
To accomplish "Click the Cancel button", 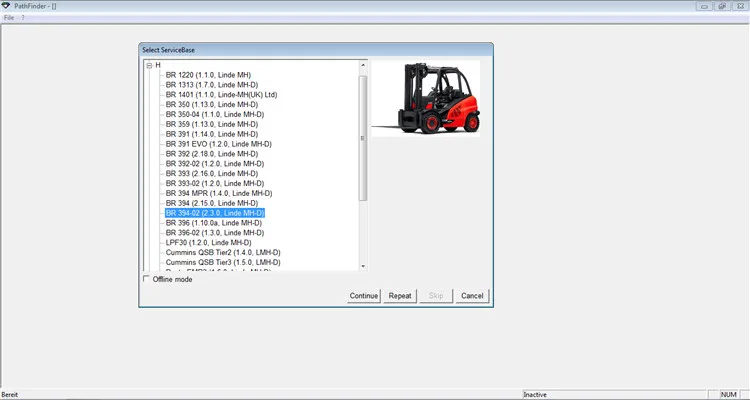I will click(x=472, y=296).
